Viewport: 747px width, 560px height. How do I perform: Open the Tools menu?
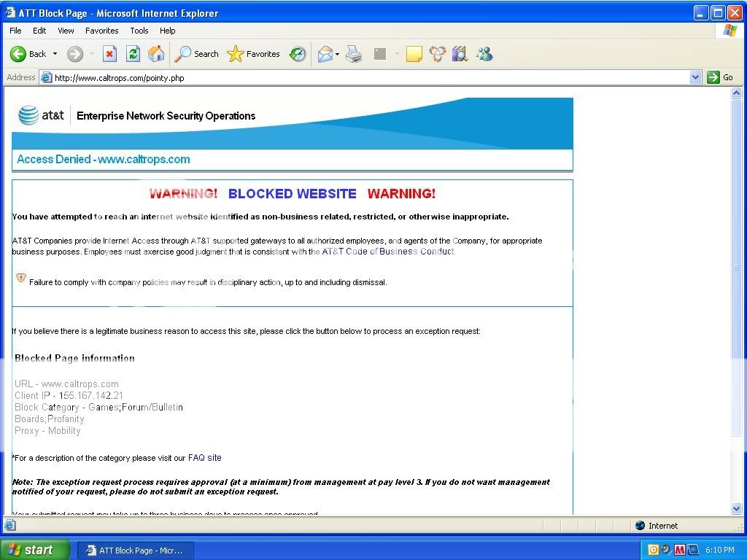pyautogui.click(x=139, y=31)
